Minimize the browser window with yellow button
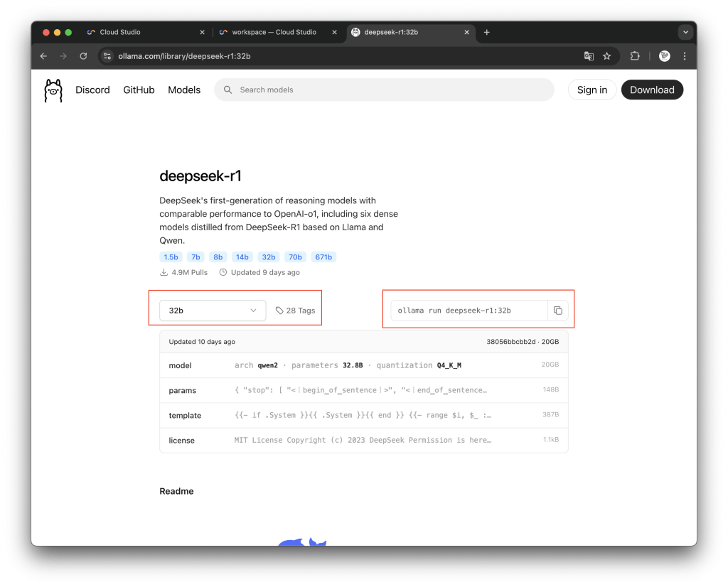This screenshot has width=728, height=587. [57, 32]
